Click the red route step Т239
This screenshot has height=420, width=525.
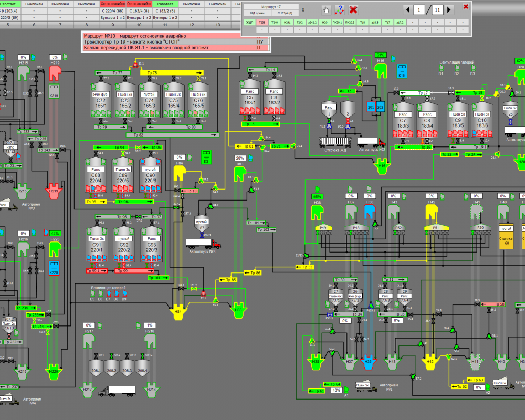(x=262, y=23)
